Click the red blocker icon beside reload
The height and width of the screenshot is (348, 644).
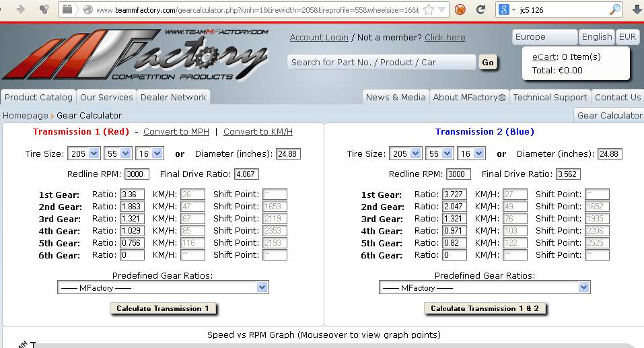[460, 9]
